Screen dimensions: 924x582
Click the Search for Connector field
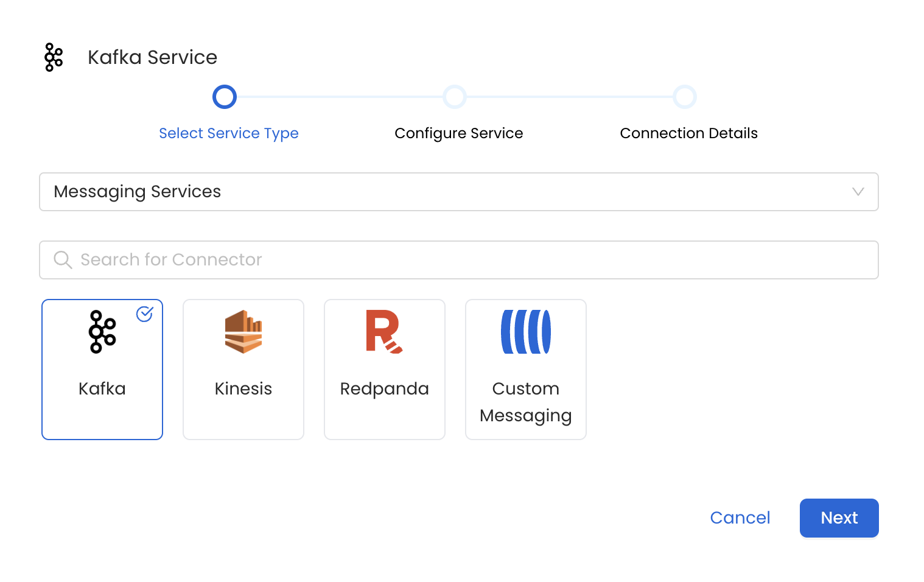coord(459,259)
